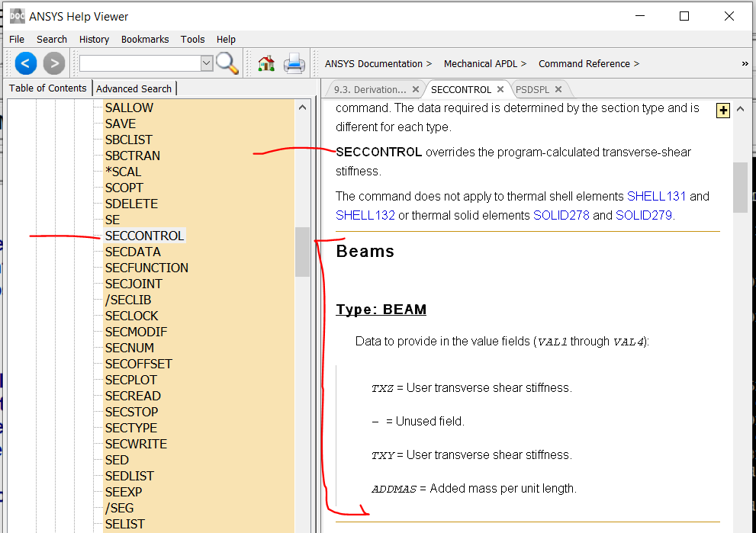Open the search box dropdown arrow
756x533 pixels.
(207, 63)
